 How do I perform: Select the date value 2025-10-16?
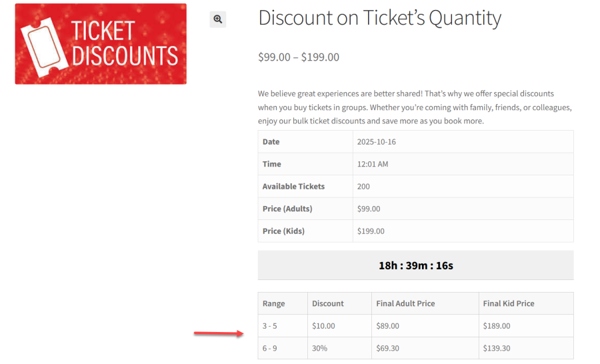376,142
